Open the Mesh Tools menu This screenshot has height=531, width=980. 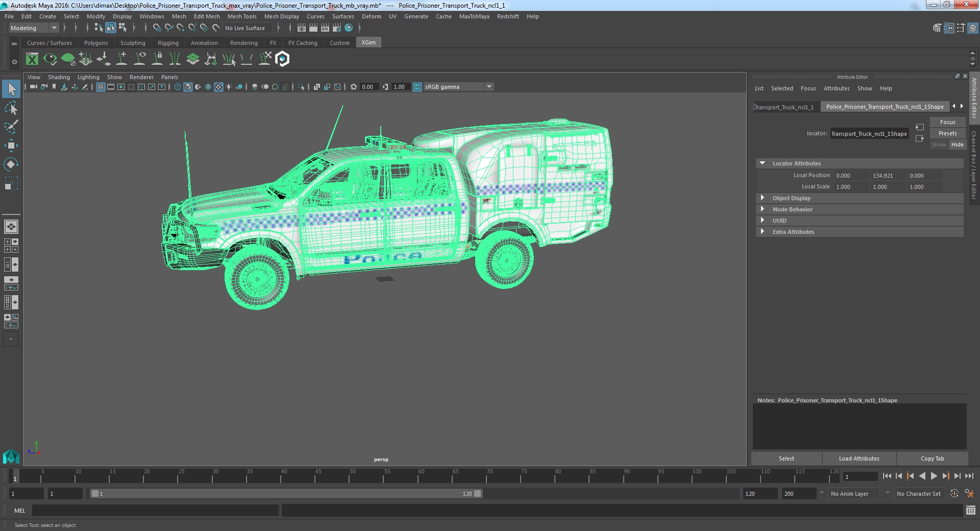coord(242,16)
